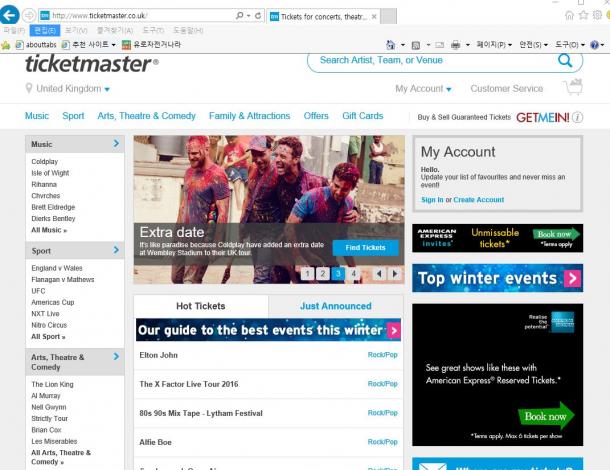Open the 추천 사이트 favorites dropdown

tap(89, 45)
